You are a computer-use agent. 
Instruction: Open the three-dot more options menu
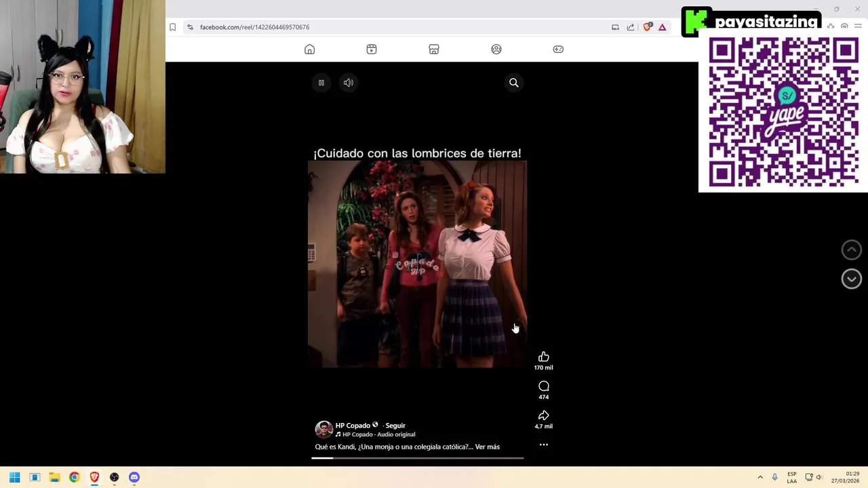[x=544, y=445]
